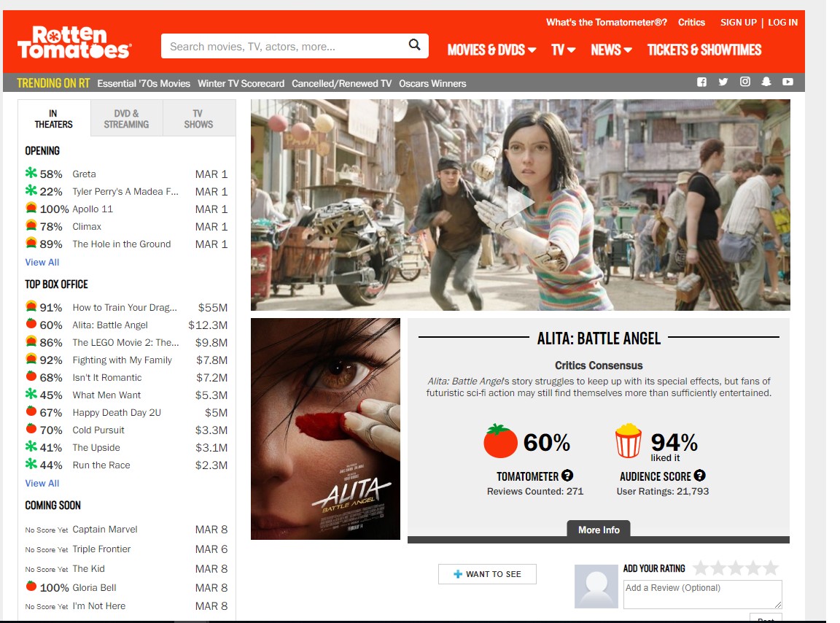Switch to the TV Shows tab

pos(199,118)
